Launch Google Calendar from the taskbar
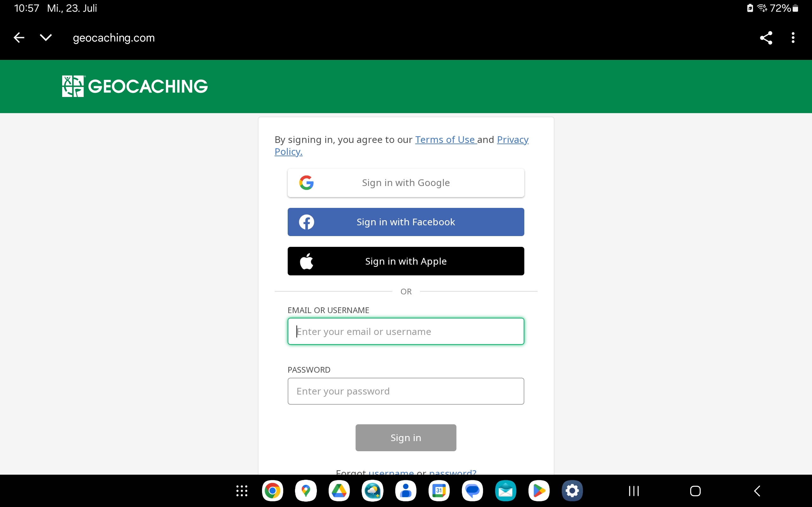Viewport: 812px width, 507px height. (439, 491)
